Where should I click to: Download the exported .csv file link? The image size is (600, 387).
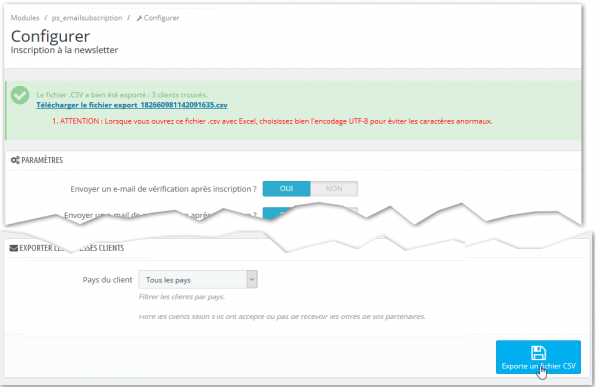(x=132, y=105)
